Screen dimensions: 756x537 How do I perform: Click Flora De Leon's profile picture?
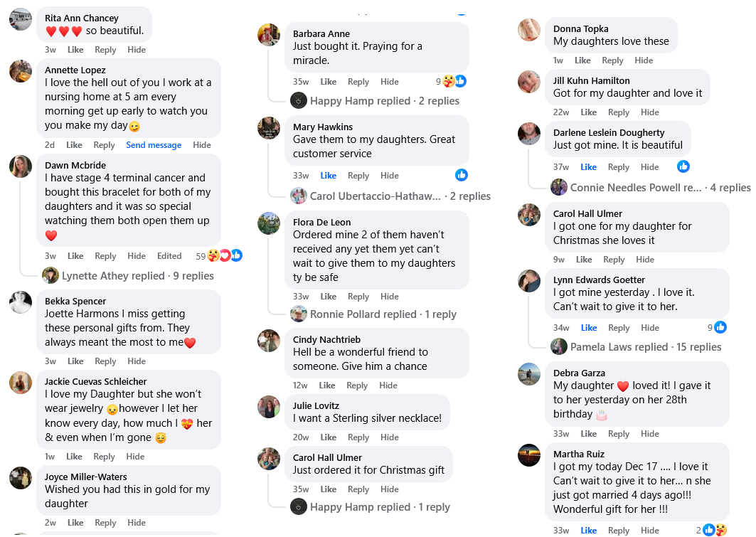click(x=269, y=223)
